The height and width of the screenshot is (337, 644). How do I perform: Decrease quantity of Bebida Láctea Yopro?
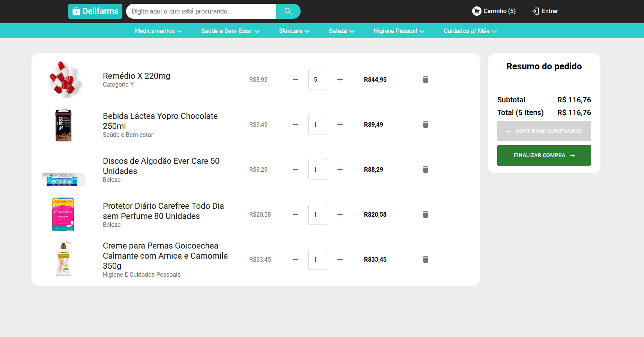coord(296,124)
